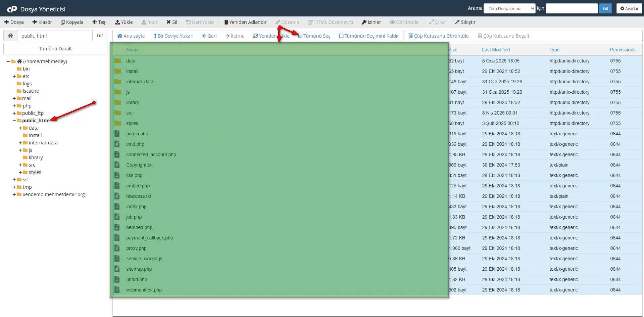This screenshot has height=317, width=644.
Task: Expand the etc folder in the tree
Action: tap(14, 76)
